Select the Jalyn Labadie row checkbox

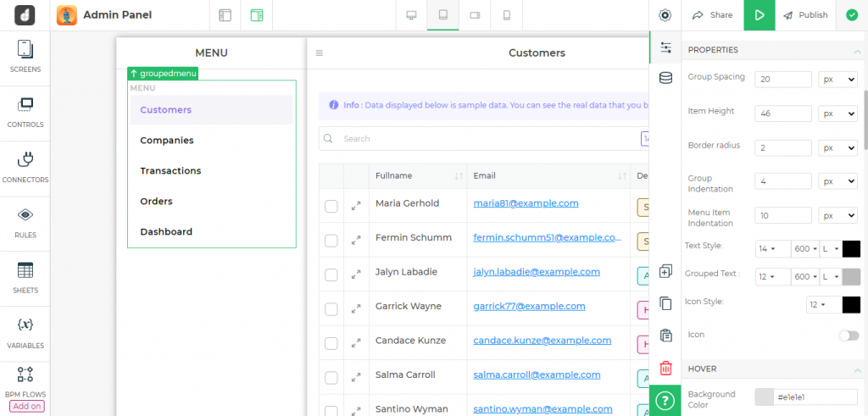point(331,275)
